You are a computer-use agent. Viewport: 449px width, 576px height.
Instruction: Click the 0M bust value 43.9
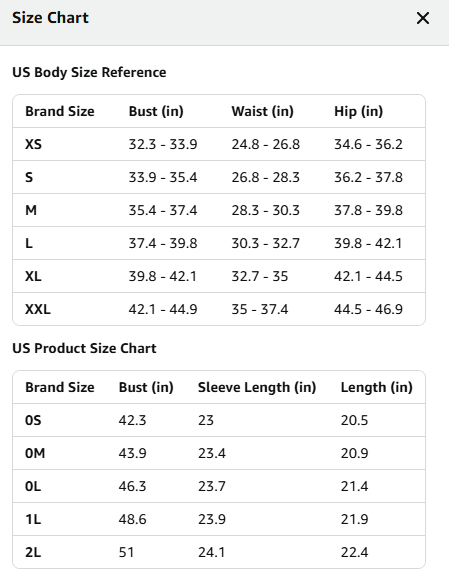click(132, 453)
